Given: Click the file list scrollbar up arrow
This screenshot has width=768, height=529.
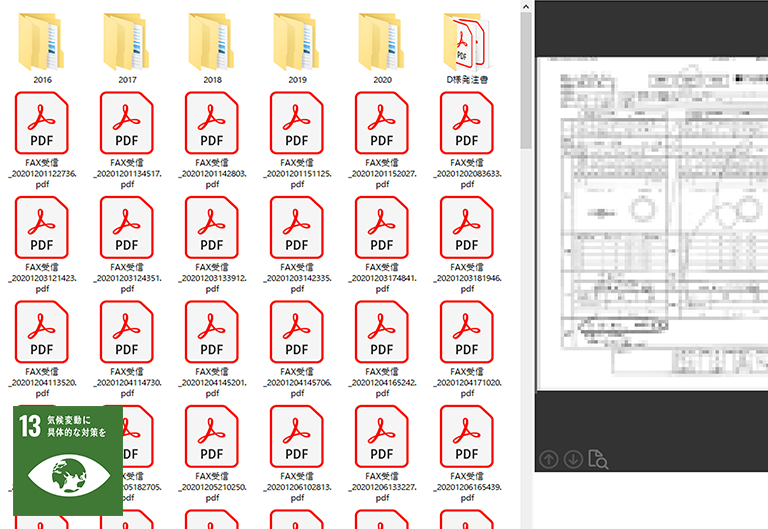Looking at the screenshot, I should click(526, 6).
